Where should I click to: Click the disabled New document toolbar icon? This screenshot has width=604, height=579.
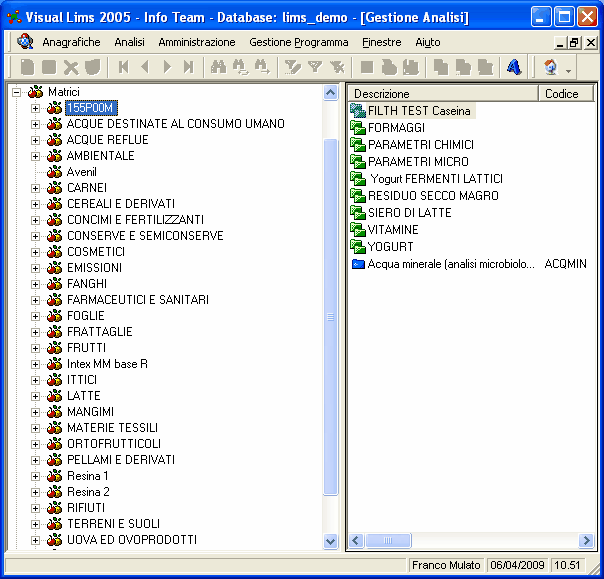click(x=27, y=67)
